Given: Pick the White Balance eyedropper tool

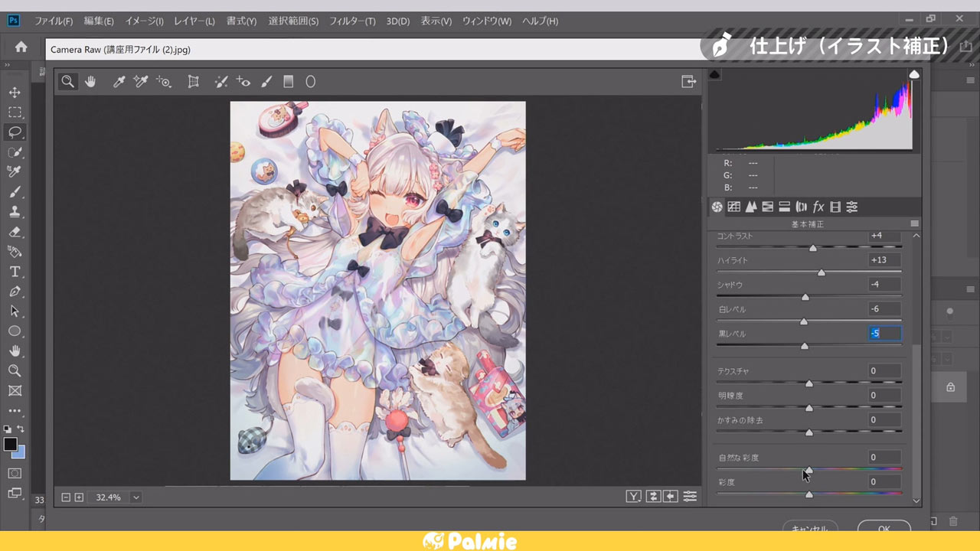Looking at the screenshot, I should tap(119, 81).
